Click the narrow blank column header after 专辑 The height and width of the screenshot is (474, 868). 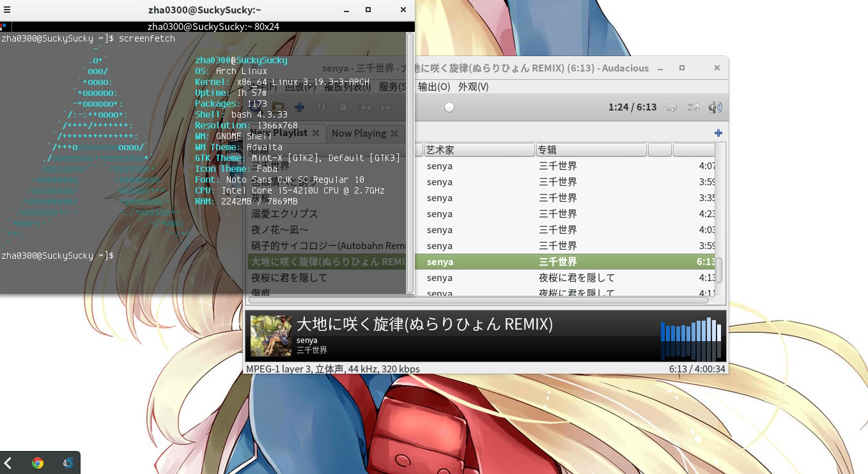point(660,149)
